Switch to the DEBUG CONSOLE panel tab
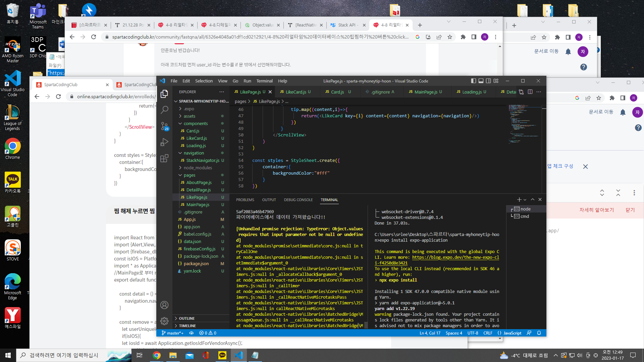The height and width of the screenshot is (362, 644). point(298,200)
